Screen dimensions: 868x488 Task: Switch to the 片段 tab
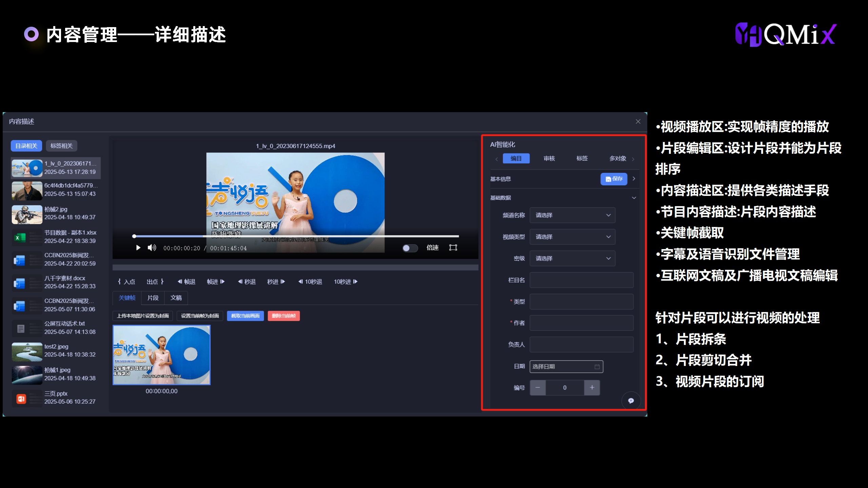pos(153,298)
